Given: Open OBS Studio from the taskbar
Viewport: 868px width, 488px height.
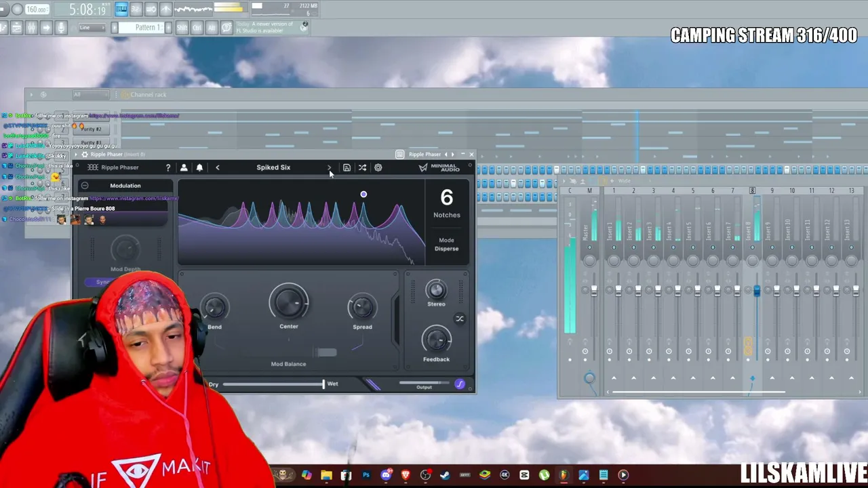Looking at the screenshot, I should tap(425, 475).
